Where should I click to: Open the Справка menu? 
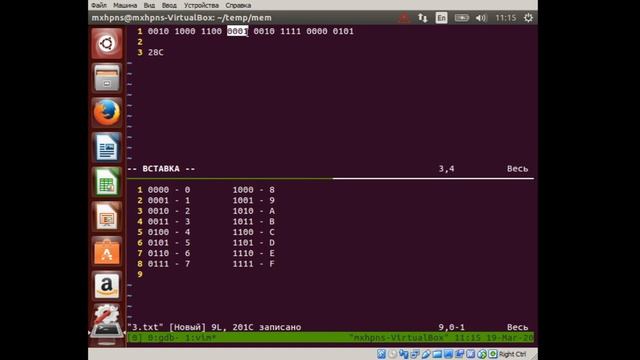coord(238,5)
